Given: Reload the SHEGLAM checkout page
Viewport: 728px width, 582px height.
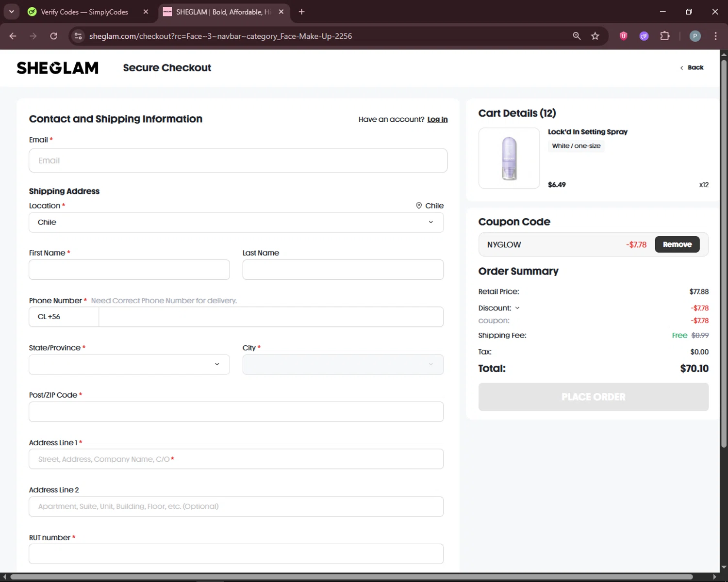Looking at the screenshot, I should pyautogui.click(x=54, y=36).
